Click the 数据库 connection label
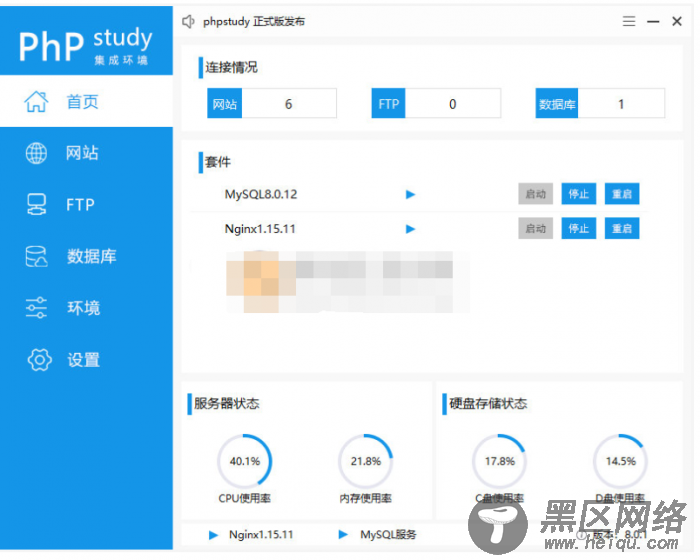 click(557, 104)
